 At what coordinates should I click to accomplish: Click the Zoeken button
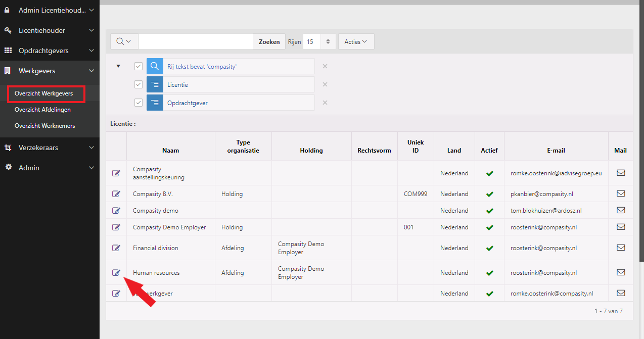click(269, 41)
